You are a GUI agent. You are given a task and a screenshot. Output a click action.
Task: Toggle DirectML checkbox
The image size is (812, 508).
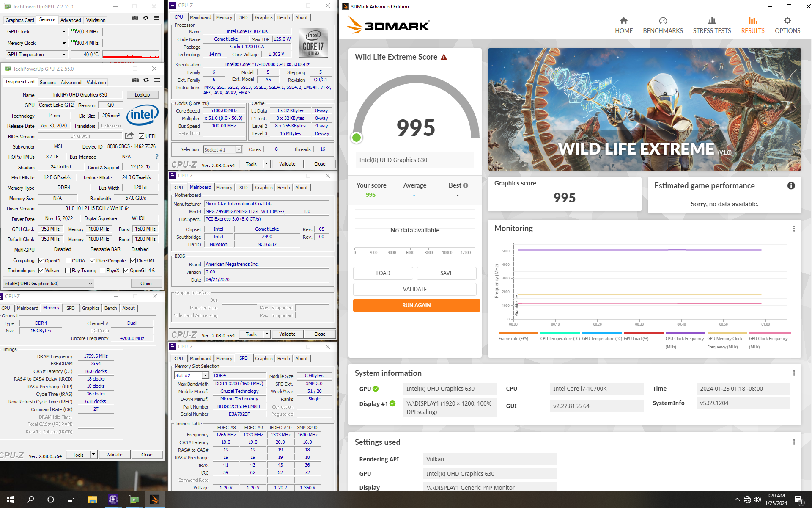tap(133, 261)
